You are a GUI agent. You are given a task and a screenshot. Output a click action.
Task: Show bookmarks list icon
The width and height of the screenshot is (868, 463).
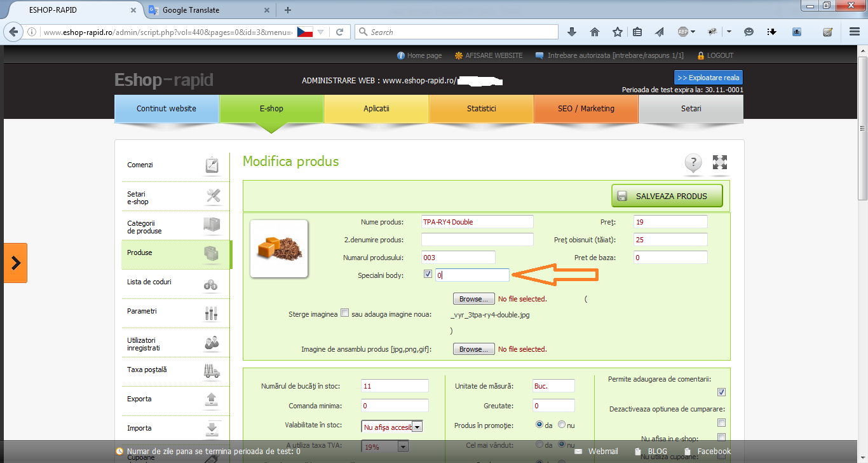[x=637, y=32]
